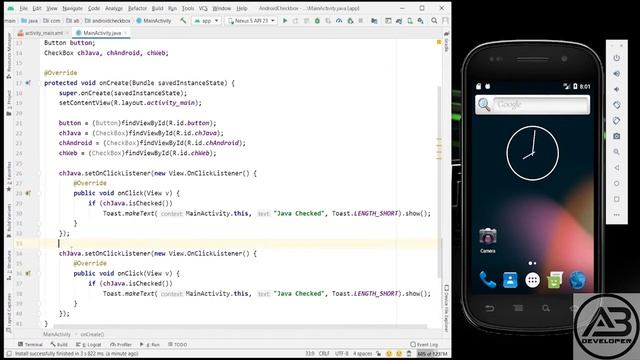Click the UTF-8 encoding selector
This screenshot has height=360, width=640.
(342, 353)
